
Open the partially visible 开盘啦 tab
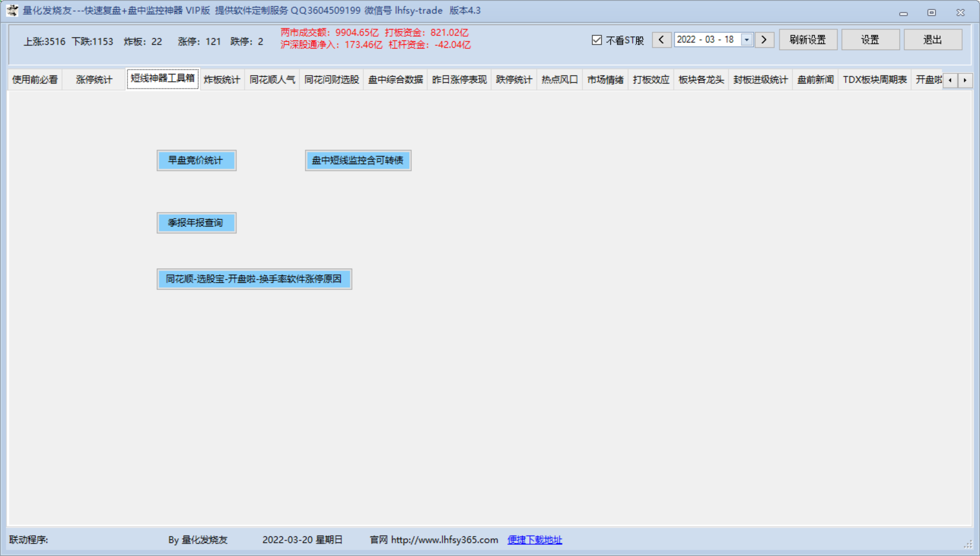pos(928,80)
